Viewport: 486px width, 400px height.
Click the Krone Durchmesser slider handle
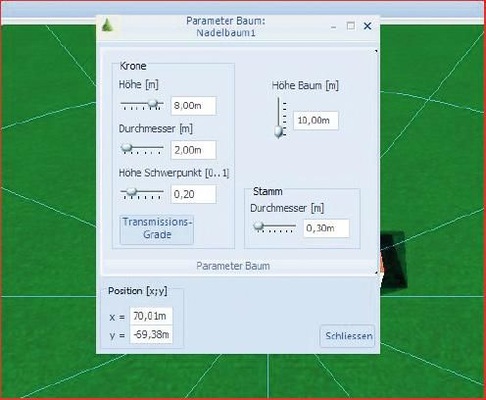[126, 148]
